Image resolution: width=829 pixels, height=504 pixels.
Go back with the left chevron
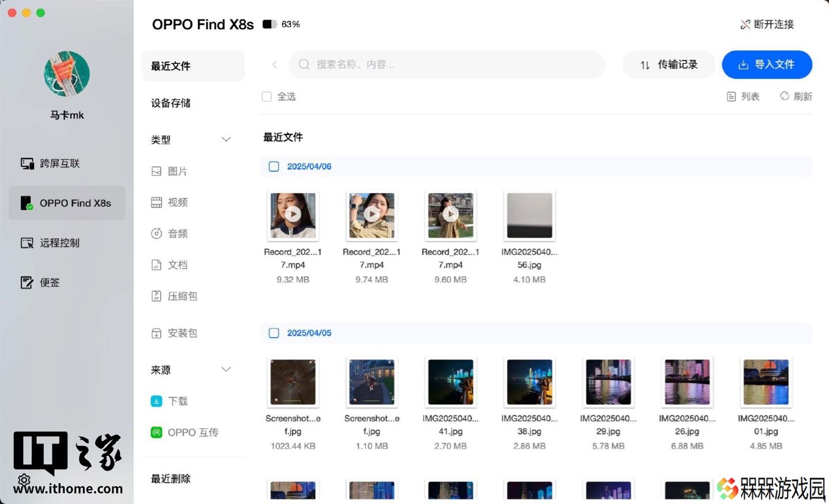point(275,64)
